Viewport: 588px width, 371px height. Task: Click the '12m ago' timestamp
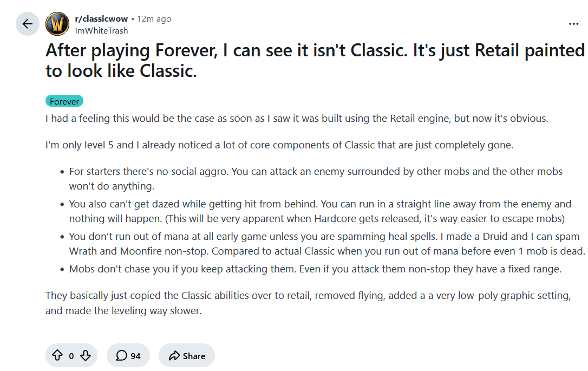[154, 19]
